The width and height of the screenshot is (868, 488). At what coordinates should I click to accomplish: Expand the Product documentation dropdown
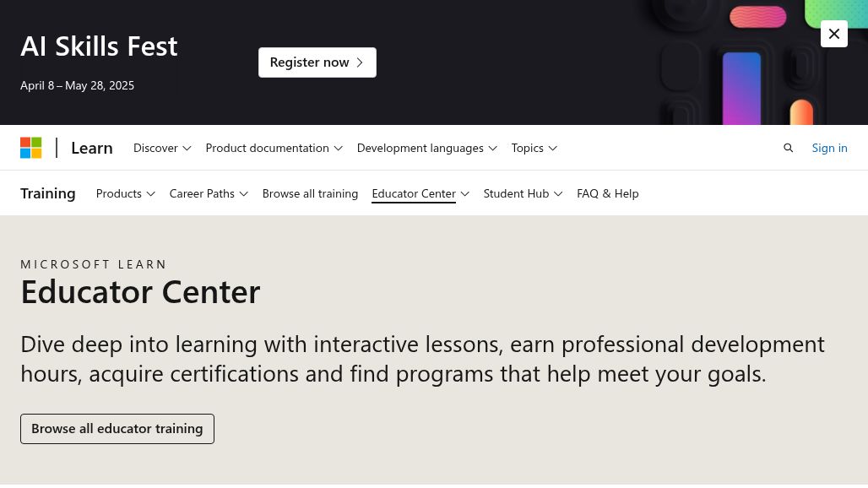274,148
